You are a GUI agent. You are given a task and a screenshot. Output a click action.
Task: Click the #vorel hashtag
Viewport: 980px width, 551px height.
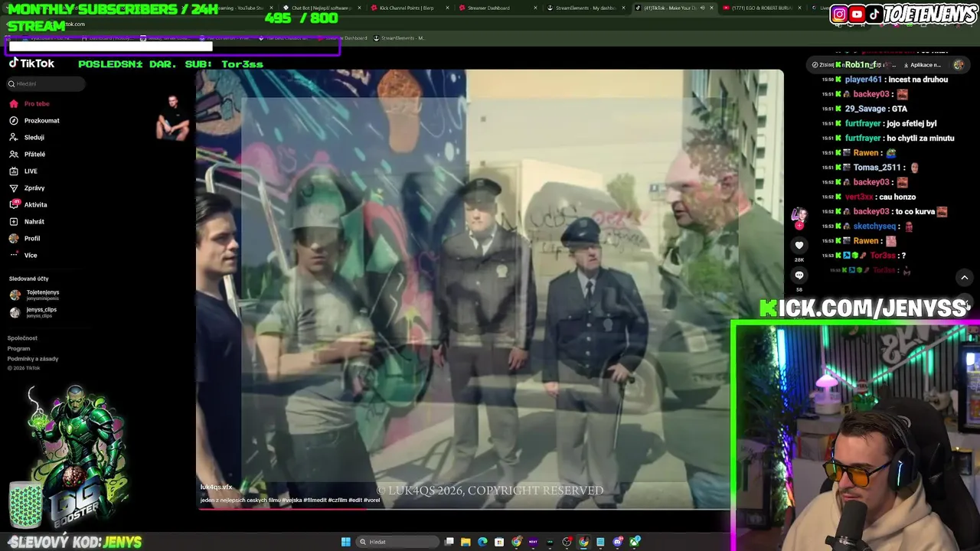(x=371, y=500)
